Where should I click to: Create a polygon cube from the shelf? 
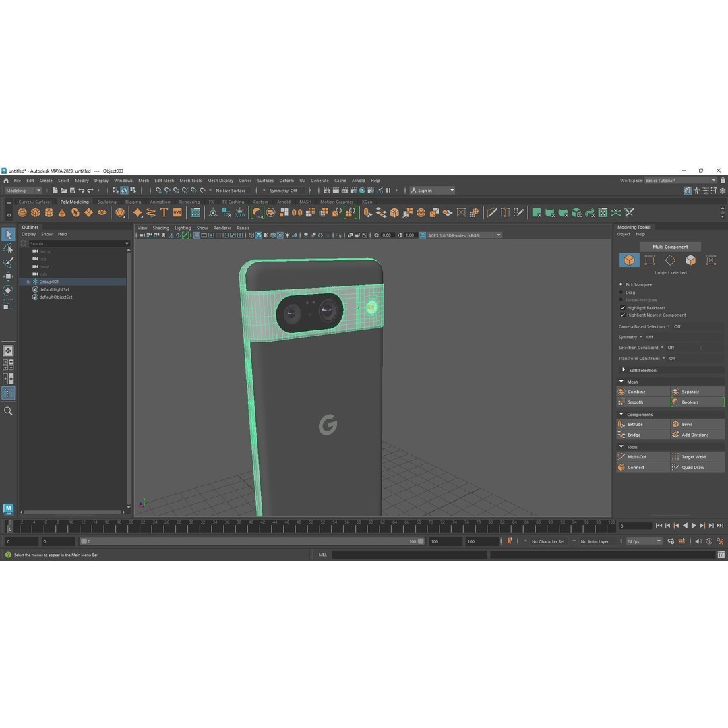pyautogui.click(x=35, y=212)
